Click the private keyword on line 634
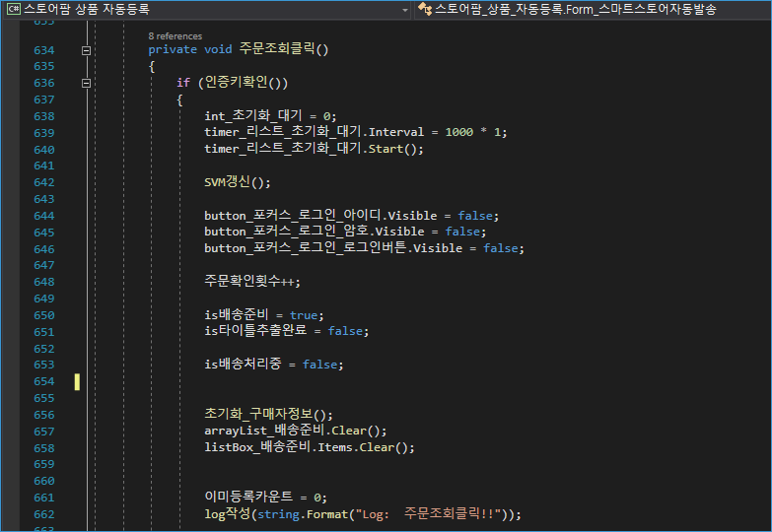Screen dimensions: 772x532 173,49
